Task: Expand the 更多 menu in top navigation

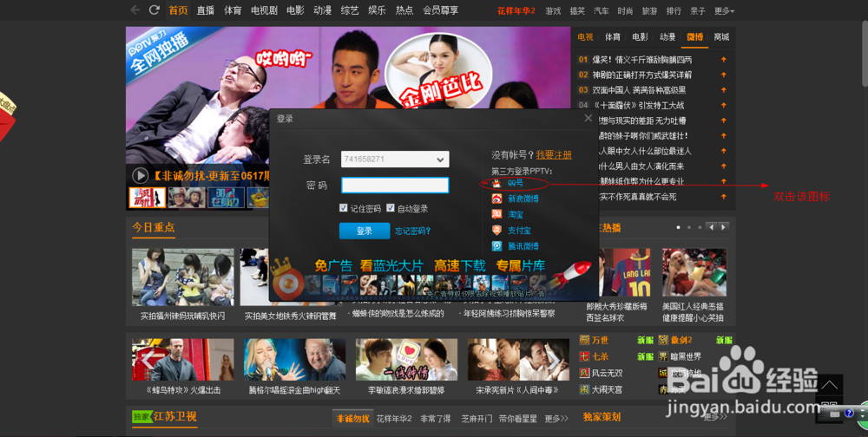Action: coord(724,10)
